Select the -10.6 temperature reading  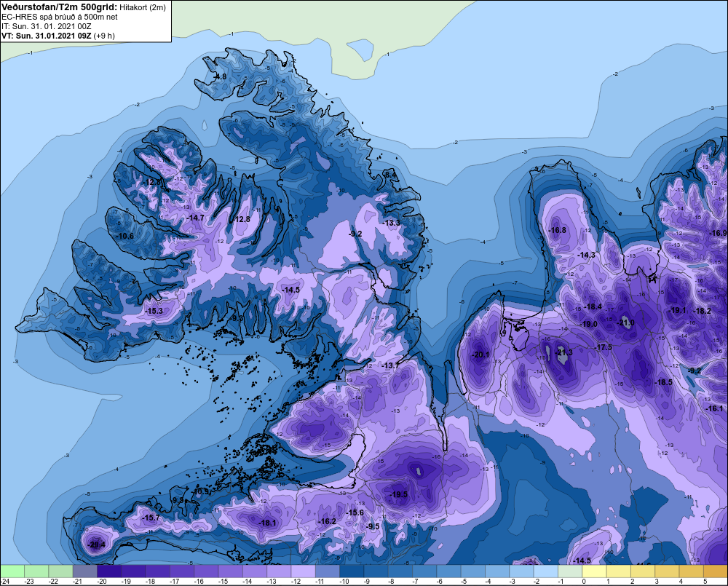[x=125, y=236]
